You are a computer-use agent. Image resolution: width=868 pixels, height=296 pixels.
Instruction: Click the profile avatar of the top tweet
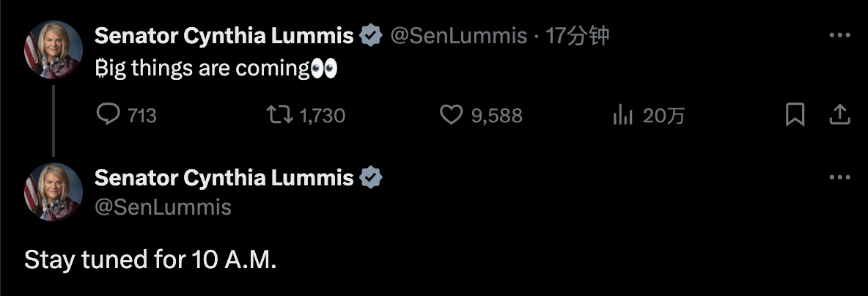53,48
